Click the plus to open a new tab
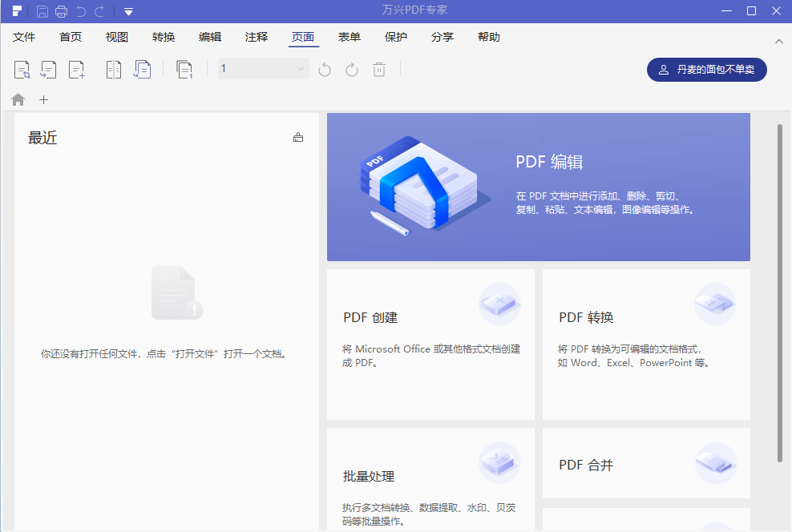Image resolution: width=792 pixels, height=532 pixels. coord(43,99)
